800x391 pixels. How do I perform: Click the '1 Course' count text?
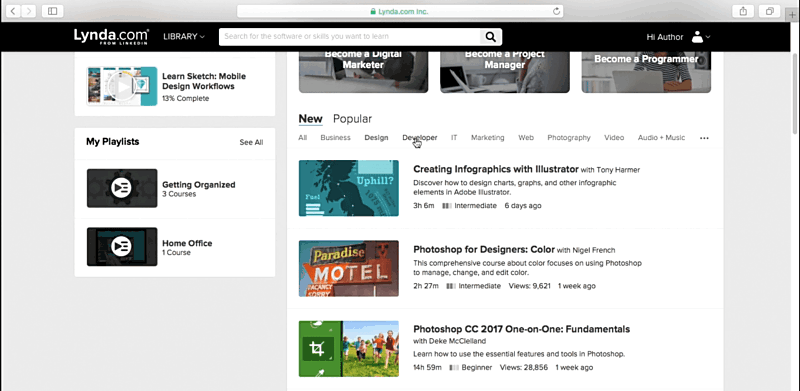pyautogui.click(x=177, y=253)
